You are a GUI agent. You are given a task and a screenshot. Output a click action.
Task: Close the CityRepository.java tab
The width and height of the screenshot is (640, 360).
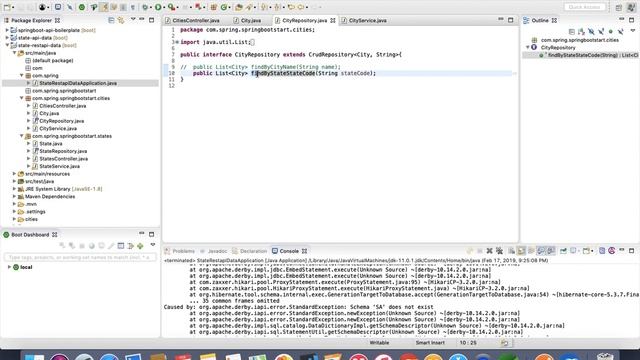point(333,20)
